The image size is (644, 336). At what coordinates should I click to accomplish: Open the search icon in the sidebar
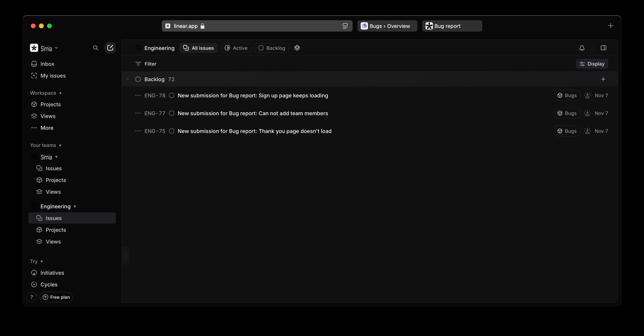[x=95, y=48]
